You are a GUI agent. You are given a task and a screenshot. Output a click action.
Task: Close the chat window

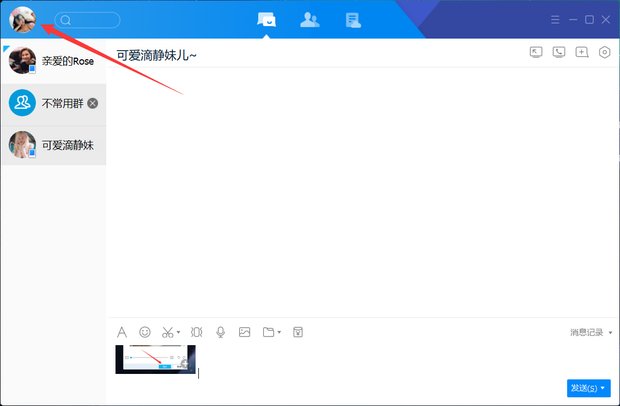606,20
